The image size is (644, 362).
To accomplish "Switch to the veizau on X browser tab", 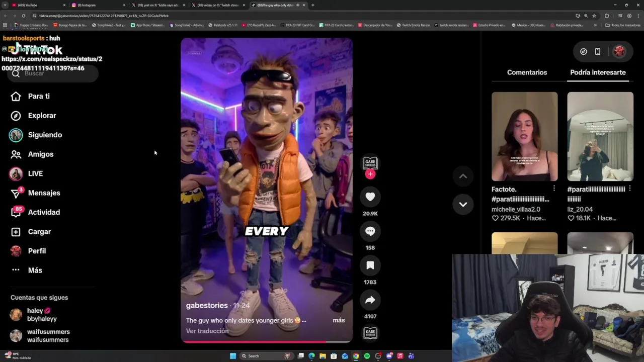I will coord(218,5).
